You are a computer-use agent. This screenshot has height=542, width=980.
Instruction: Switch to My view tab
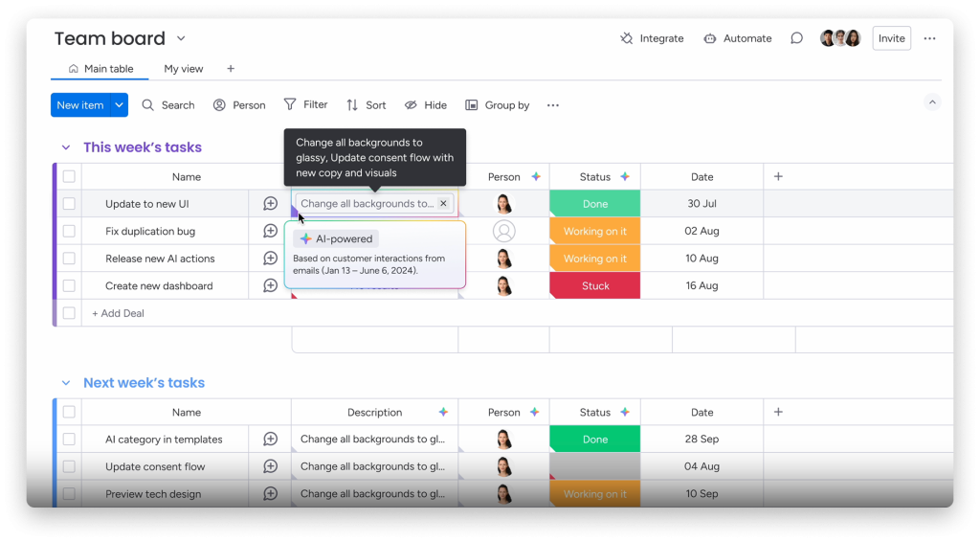click(184, 69)
